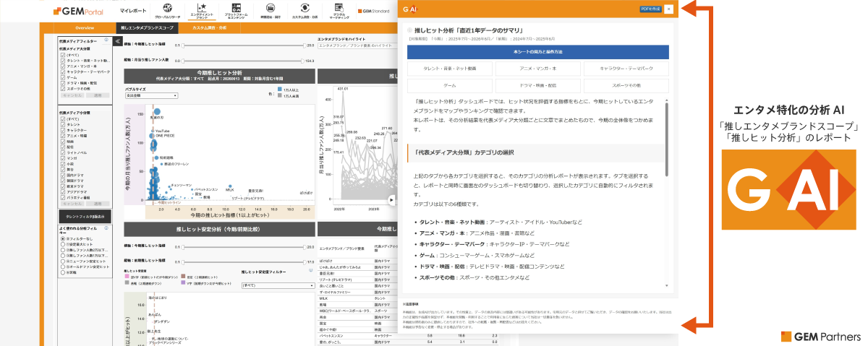868x346 pixels.
Task: Play the time-series chart animation
Action: 392,199
